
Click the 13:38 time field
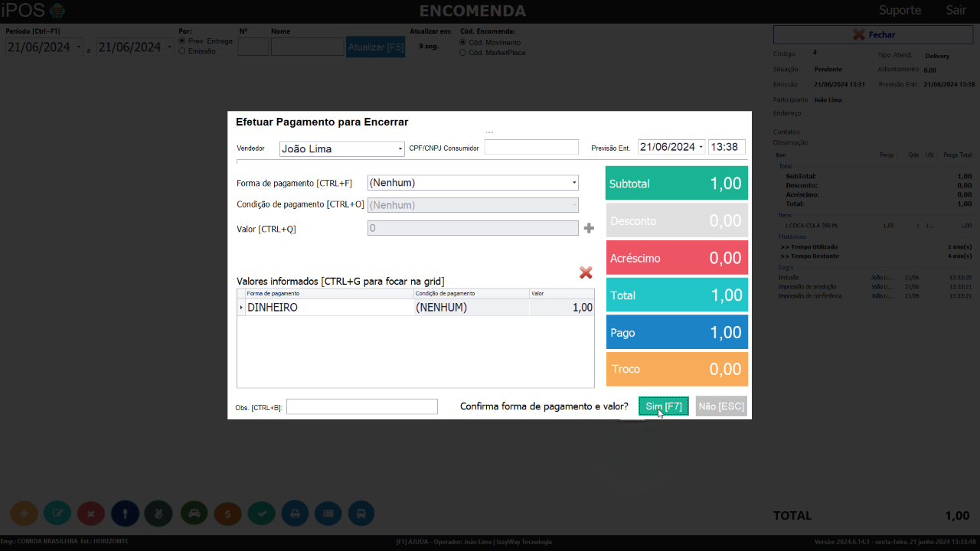point(727,147)
